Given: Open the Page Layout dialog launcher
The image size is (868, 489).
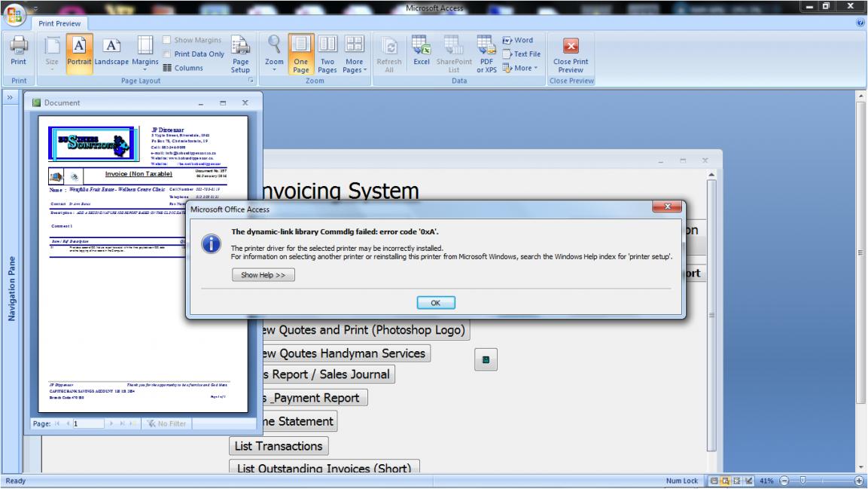Looking at the screenshot, I should [x=251, y=81].
